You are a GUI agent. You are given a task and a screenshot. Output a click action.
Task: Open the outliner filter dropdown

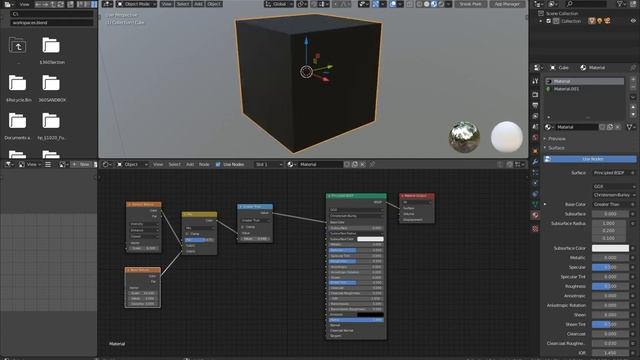(x=622, y=4)
